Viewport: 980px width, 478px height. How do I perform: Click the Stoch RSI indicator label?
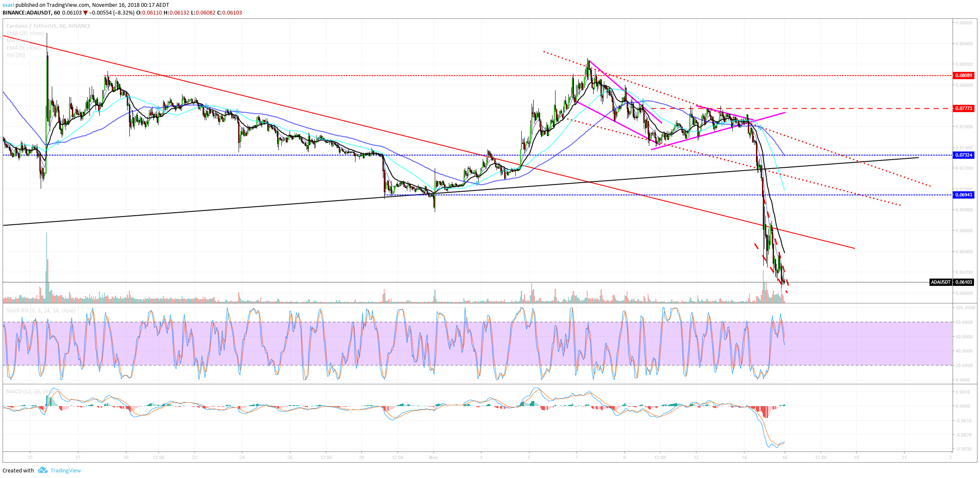coord(41,311)
